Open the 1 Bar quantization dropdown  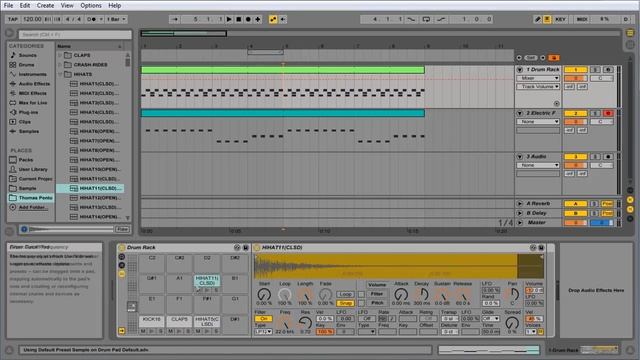click(116, 19)
